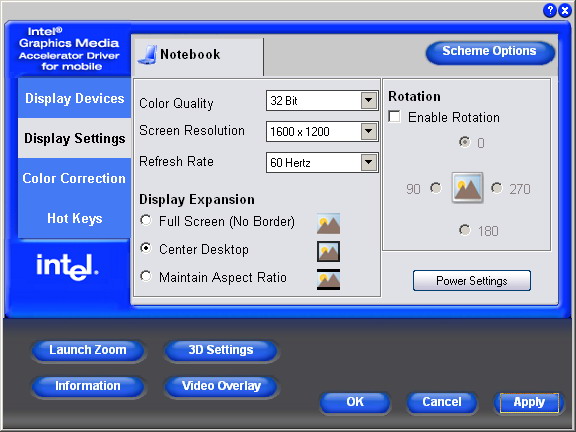
Task: Click the Color Quality label
Action: click(x=176, y=103)
